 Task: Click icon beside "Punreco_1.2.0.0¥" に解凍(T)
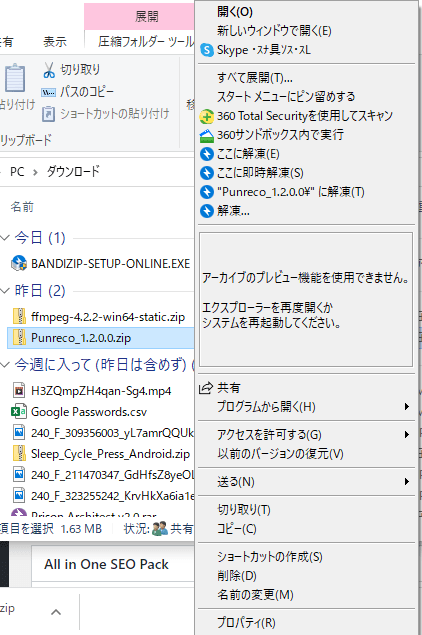(207, 192)
